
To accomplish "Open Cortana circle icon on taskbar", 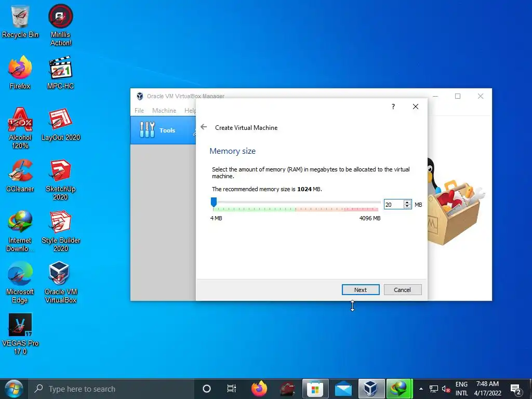I will 206,389.
